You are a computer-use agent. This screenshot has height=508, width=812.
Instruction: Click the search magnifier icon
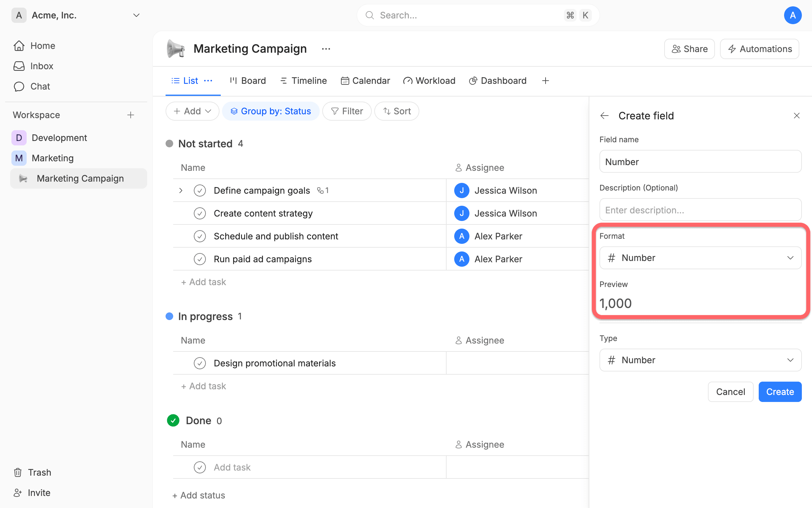tap(370, 15)
